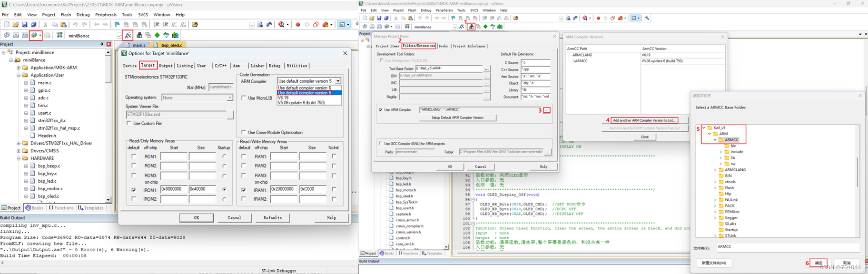Image resolution: width=868 pixels, height=274 pixels.
Task: Click Download LOAD icon in left window
Action: [x=59, y=35]
